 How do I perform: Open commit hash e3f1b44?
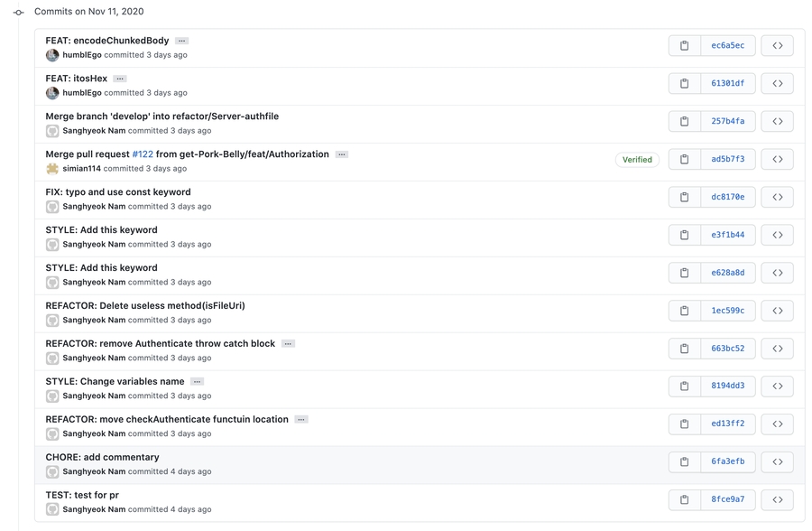point(727,235)
